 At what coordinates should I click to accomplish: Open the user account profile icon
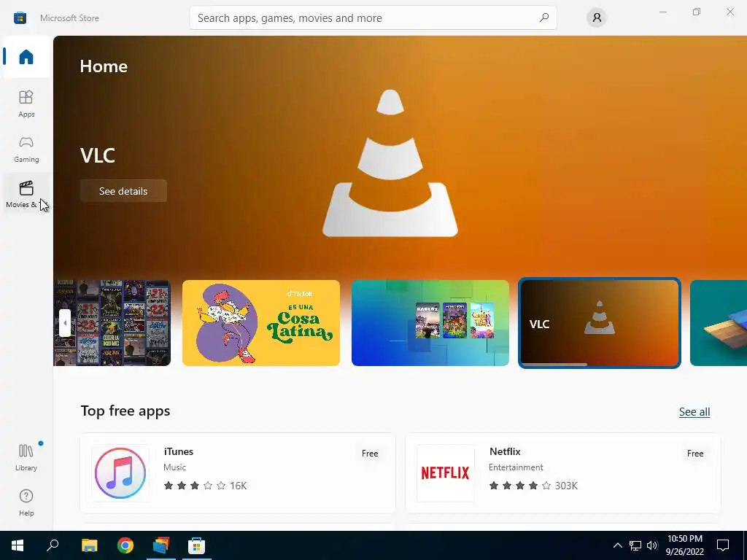597,17
